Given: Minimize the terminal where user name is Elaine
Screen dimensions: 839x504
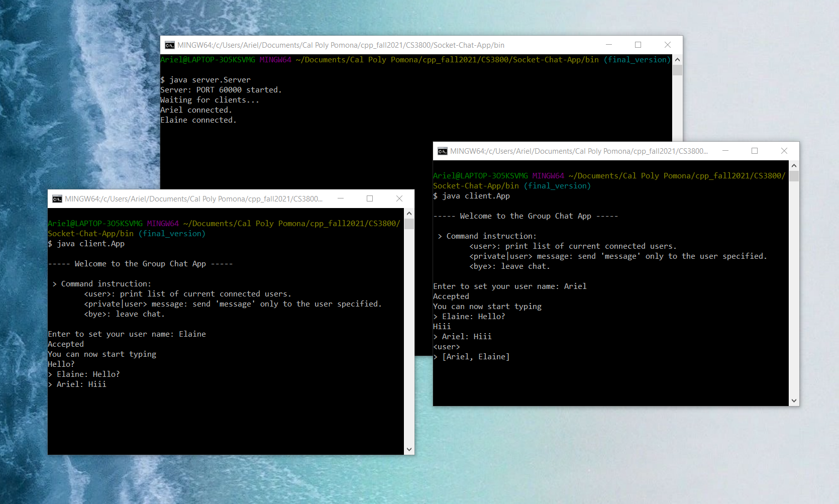Looking at the screenshot, I should coord(341,198).
